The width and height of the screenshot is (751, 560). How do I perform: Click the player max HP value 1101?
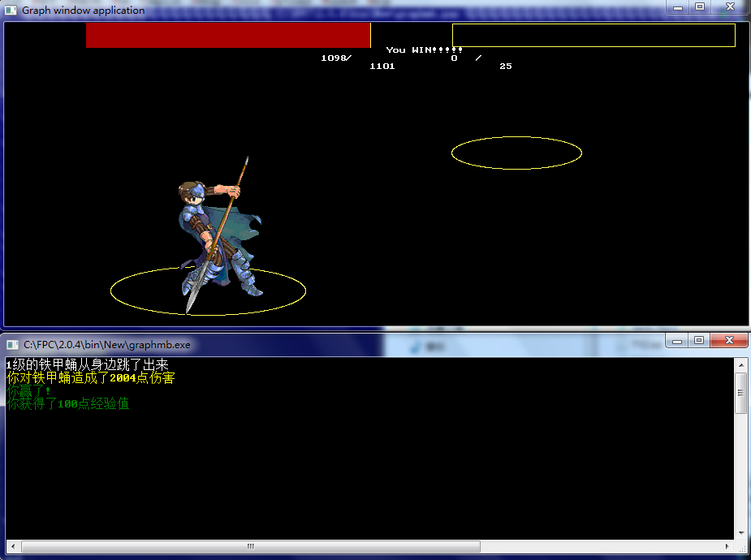382,66
